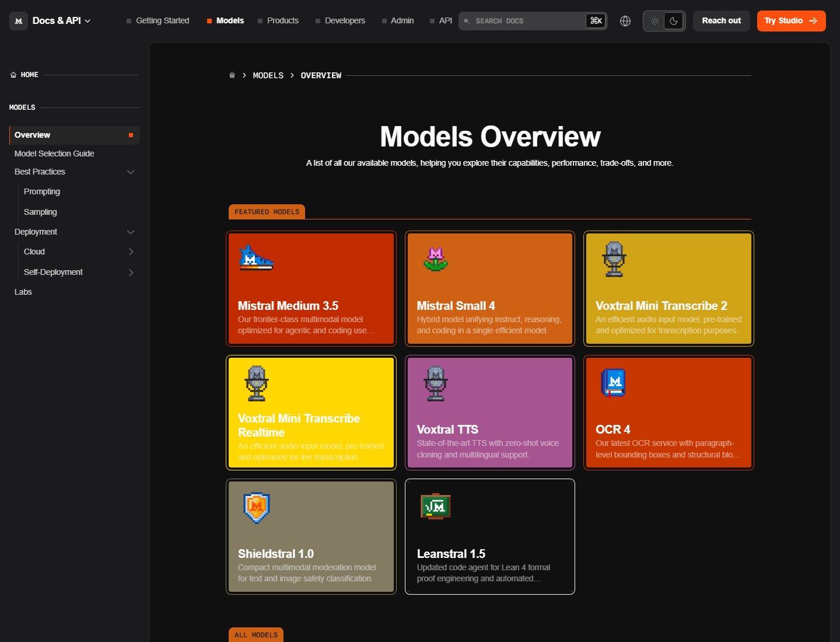Focus the Search Docs field
840x642 pixels.
point(533,21)
